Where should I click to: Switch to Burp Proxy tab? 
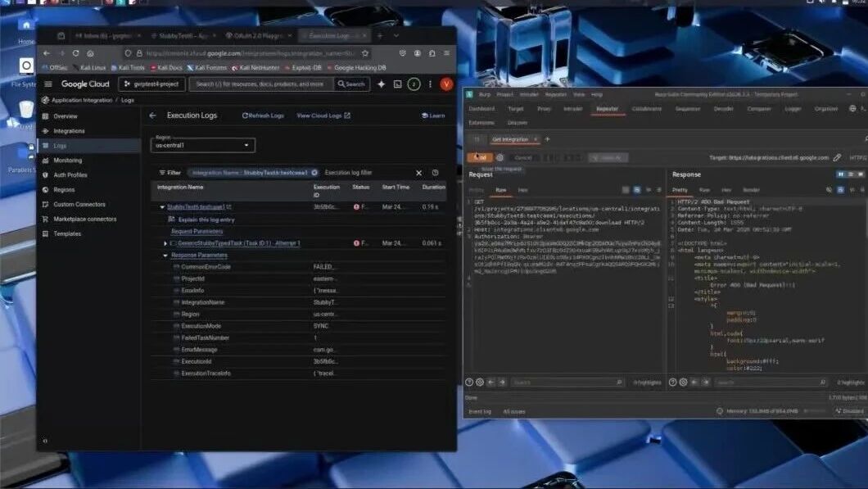[x=545, y=109]
